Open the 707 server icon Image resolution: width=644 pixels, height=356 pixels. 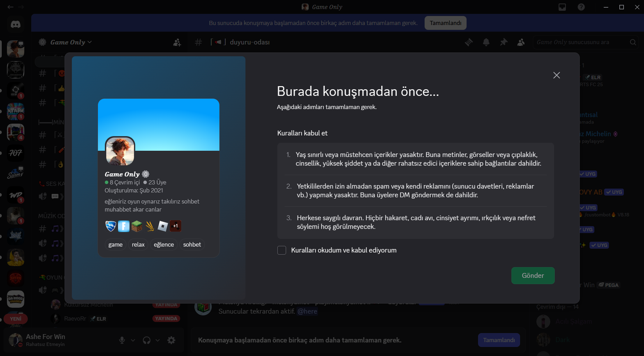pos(16,153)
